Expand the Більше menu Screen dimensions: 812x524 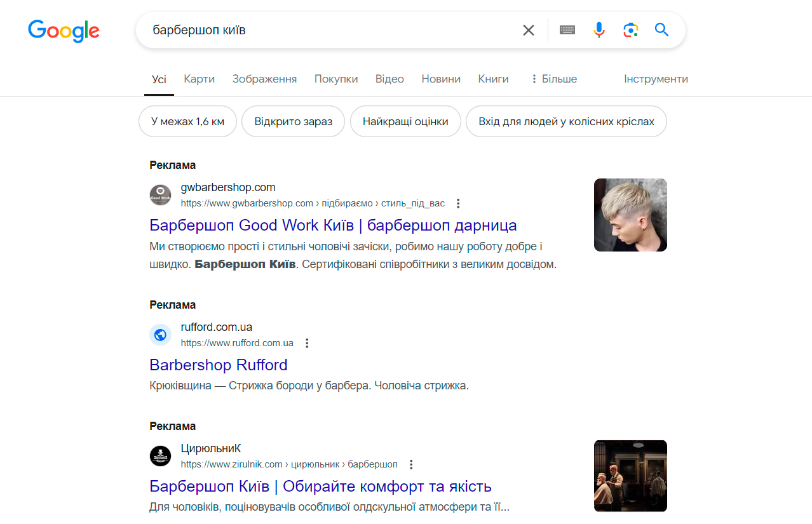pyautogui.click(x=553, y=79)
